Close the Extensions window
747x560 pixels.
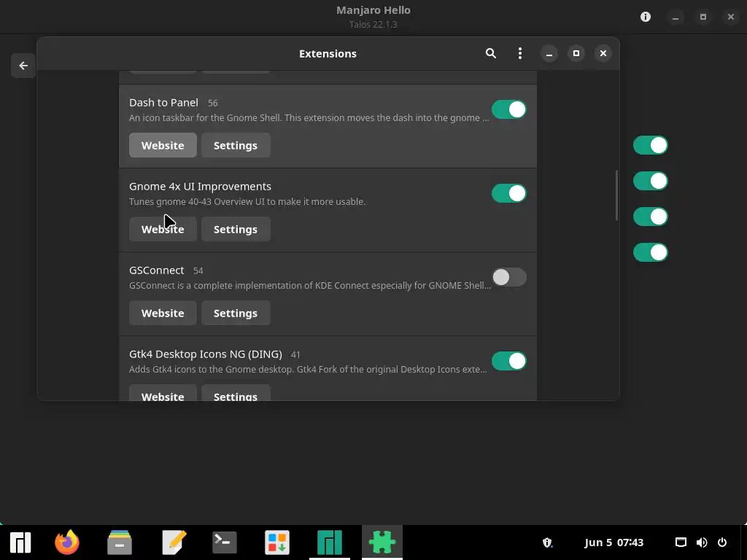point(603,53)
